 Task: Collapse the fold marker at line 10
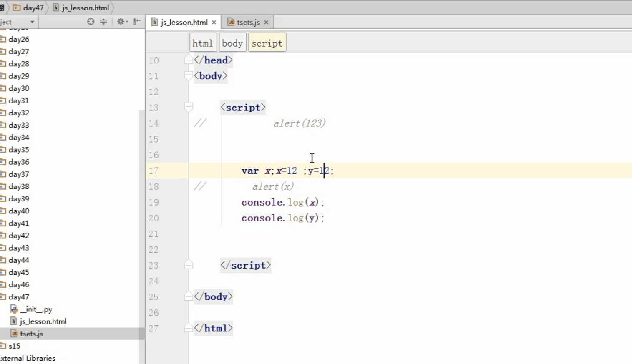pyautogui.click(x=189, y=60)
